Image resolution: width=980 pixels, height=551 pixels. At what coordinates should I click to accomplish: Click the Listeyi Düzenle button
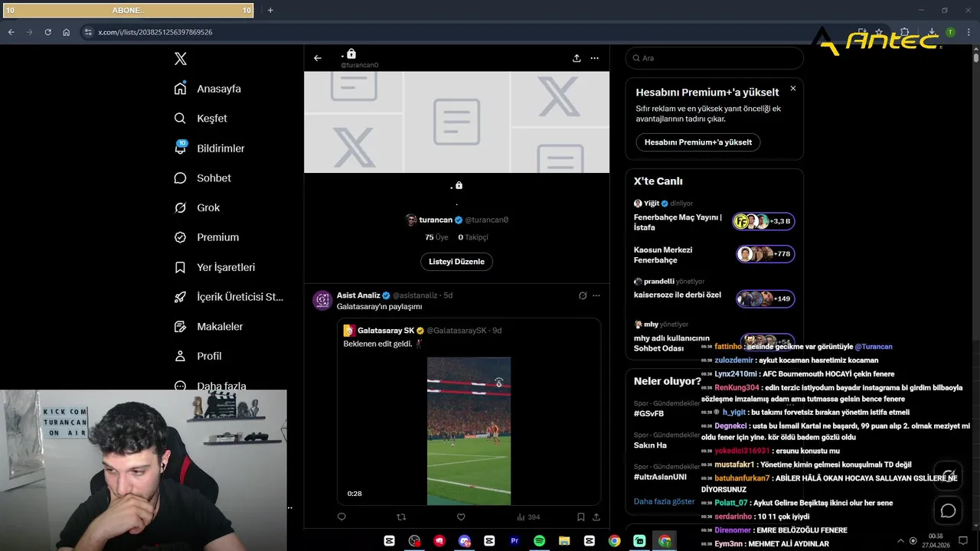tap(456, 262)
